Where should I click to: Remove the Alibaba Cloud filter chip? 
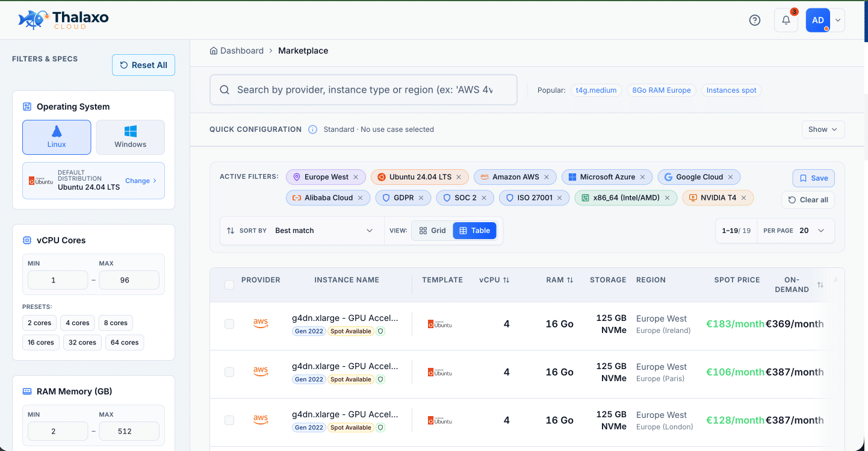coord(360,198)
